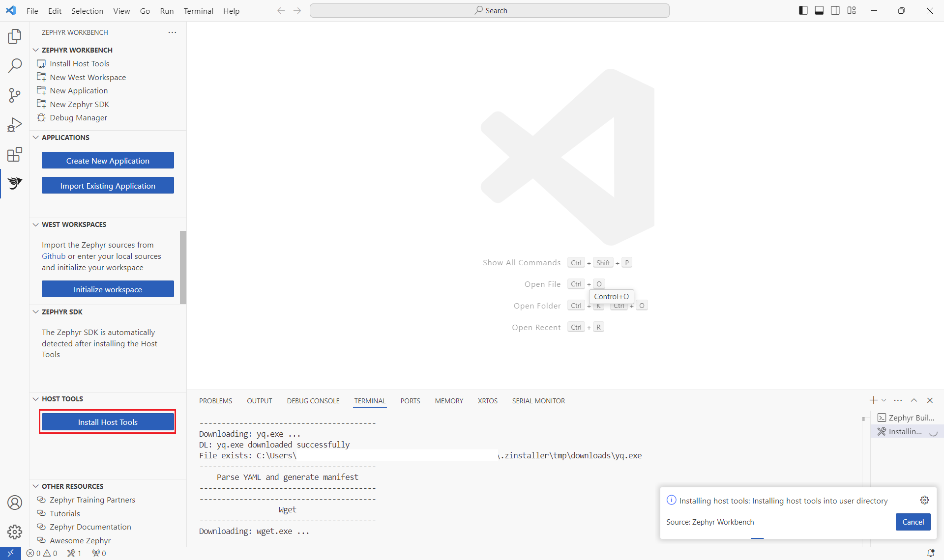944x560 pixels.
Task: Click the Run and Debug icon in sidebar
Action: click(x=15, y=125)
